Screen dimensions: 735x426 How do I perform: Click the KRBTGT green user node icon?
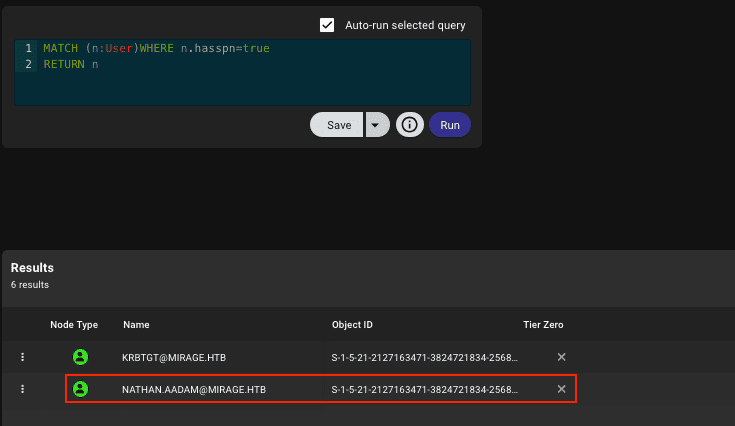pos(81,357)
